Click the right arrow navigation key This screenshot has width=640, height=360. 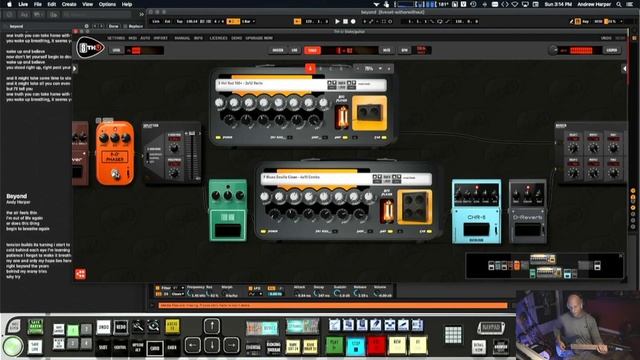click(231, 345)
